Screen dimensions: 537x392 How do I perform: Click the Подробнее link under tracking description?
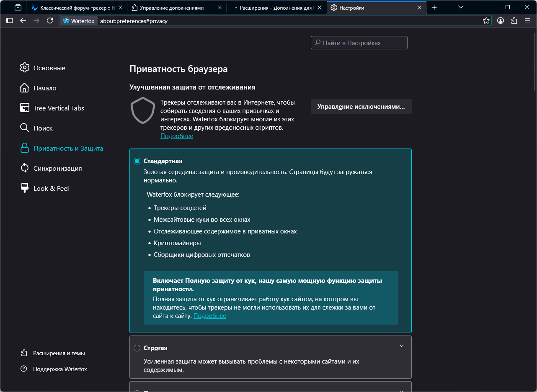coord(176,136)
